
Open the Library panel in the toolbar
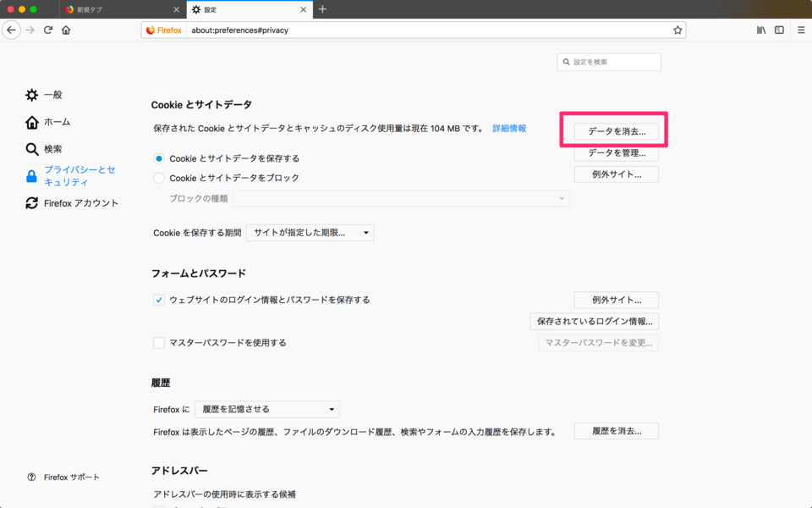[759, 29]
